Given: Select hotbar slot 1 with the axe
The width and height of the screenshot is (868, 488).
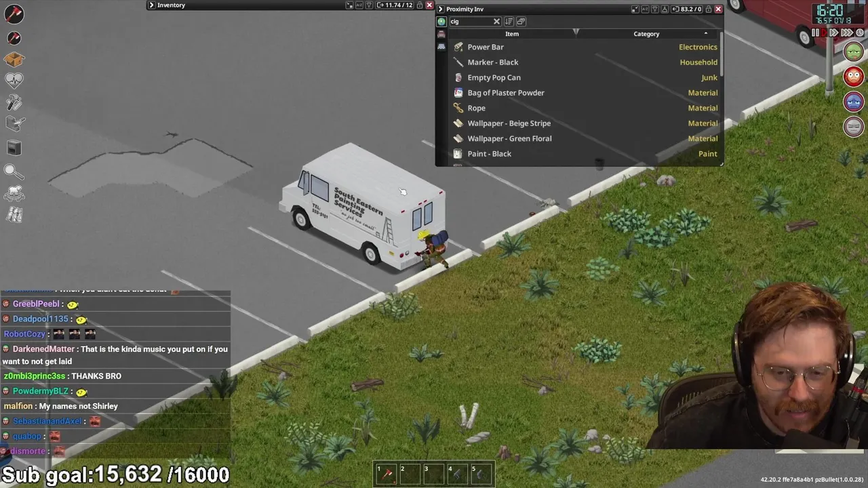Looking at the screenshot, I should tap(387, 474).
